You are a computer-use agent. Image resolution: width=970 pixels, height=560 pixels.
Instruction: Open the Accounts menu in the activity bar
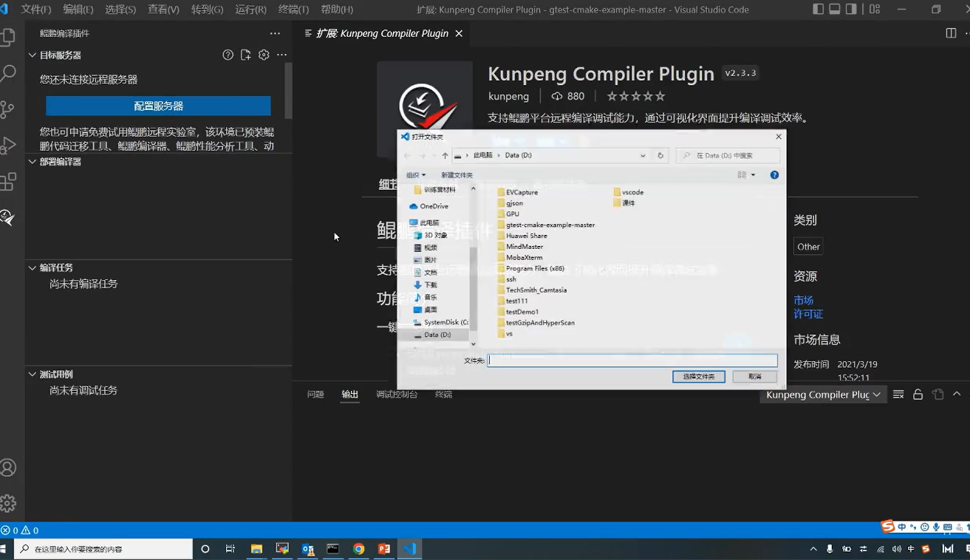point(7,468)
